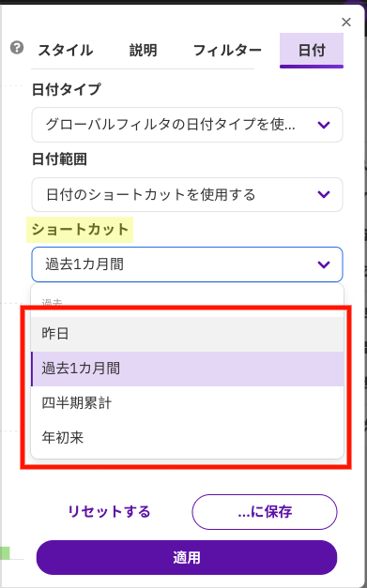The width and height of the screenshot is (367, 588).
Task: Select 過去1カ月間 in the shortcut list
Action: [187, 369]
